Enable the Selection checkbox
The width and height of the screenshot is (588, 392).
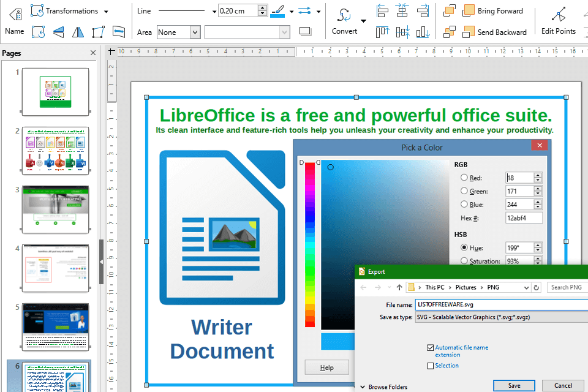pyautogui.click(x=431, y=366)
